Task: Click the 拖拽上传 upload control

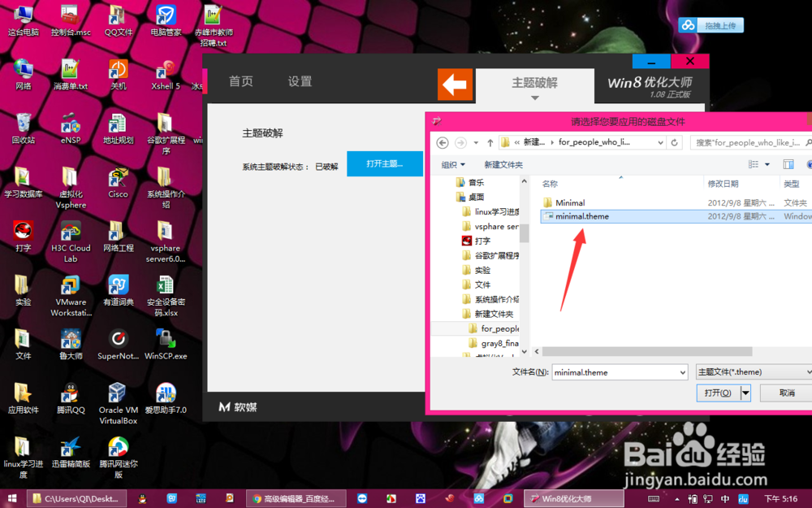Action: [710, 24]
